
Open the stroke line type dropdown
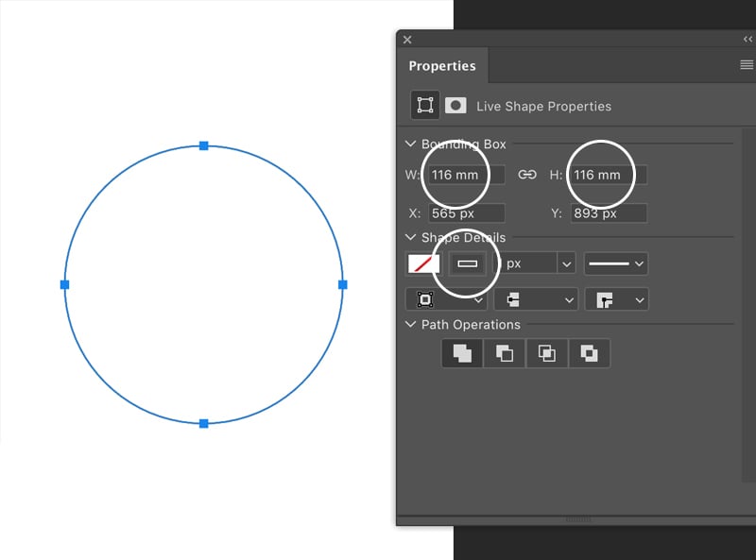click(x=616, y=263)
